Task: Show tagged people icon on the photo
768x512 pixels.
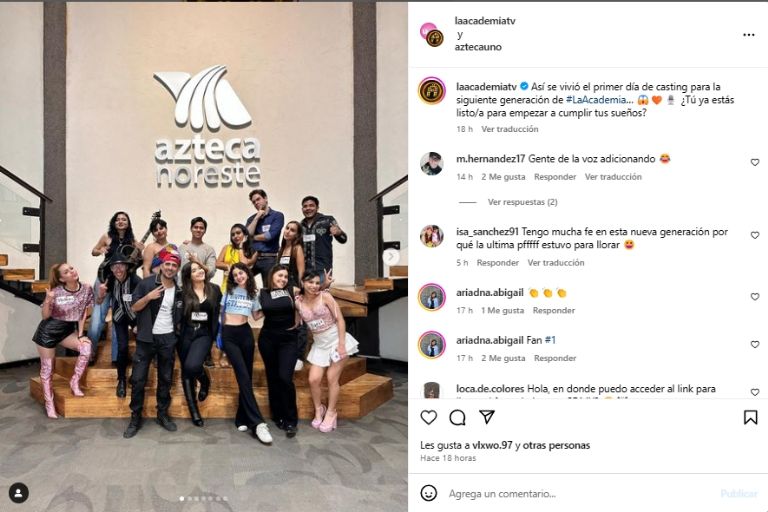Action: (19, 493)
